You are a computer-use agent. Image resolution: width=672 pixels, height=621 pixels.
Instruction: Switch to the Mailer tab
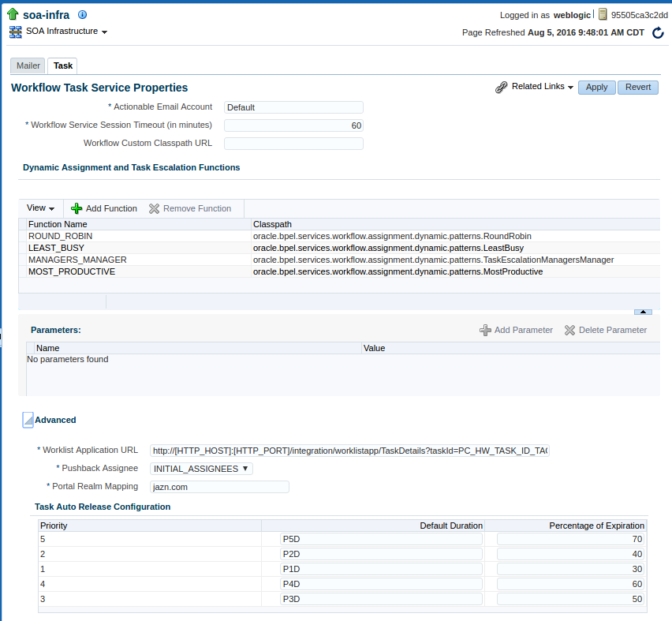coord(28,65)
